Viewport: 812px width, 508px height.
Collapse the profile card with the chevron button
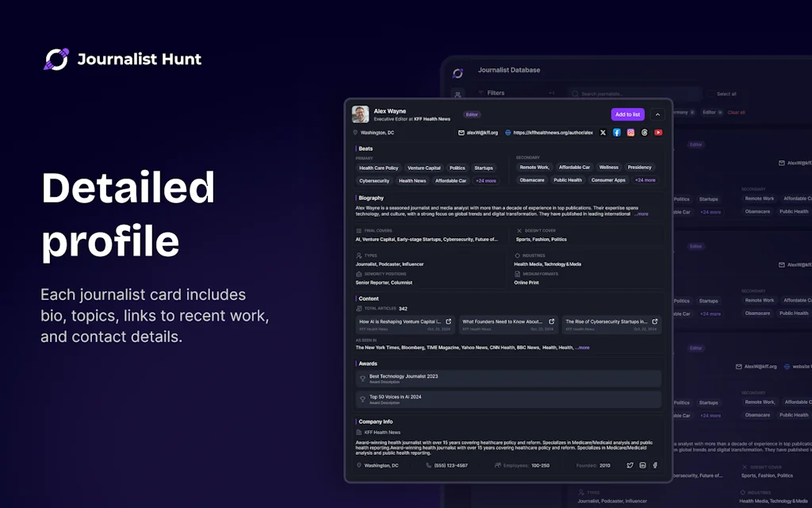[658, 114]
